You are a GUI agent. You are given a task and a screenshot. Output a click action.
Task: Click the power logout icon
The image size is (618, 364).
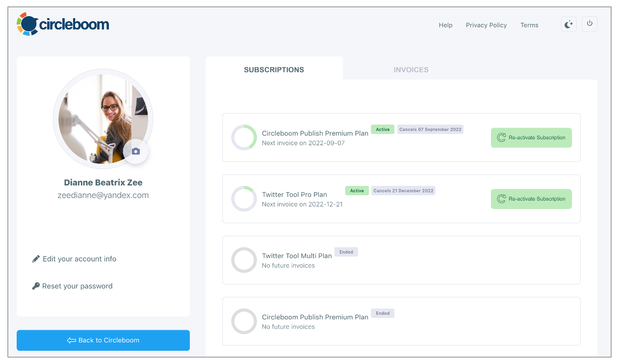(590, 24)
